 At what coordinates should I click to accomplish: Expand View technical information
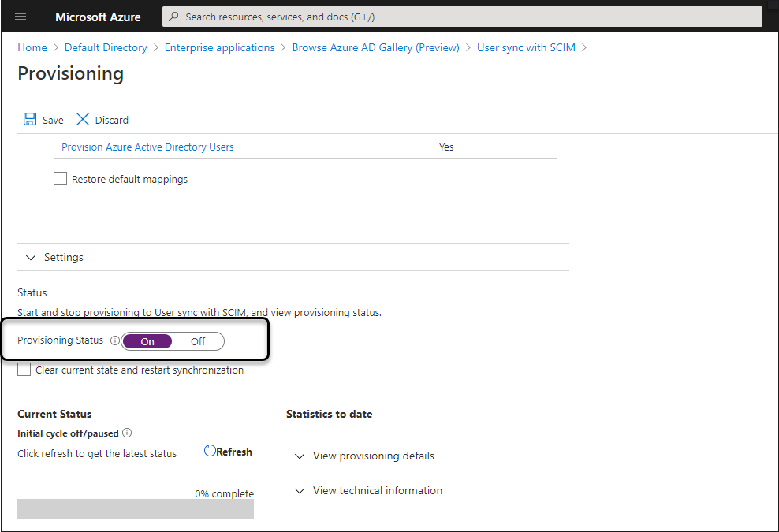300,491
